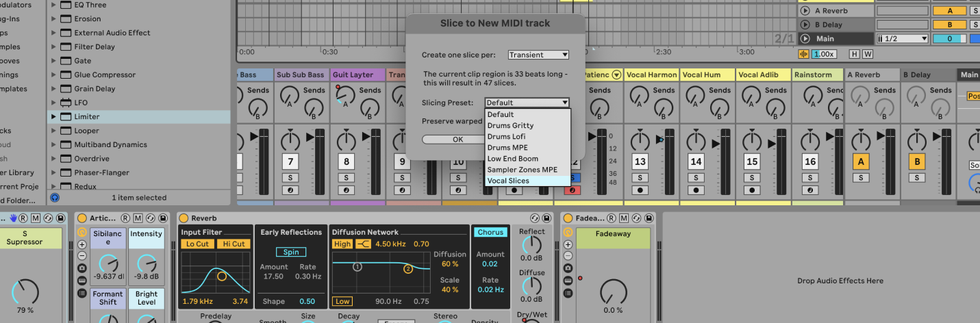
Task: Switch High filter shelf type icon
Action: [x=362, y=244]
